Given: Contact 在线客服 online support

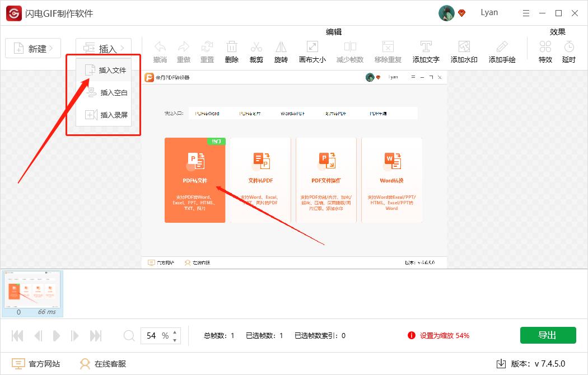Looking at the screenshot, I should [x=103, y=364].
